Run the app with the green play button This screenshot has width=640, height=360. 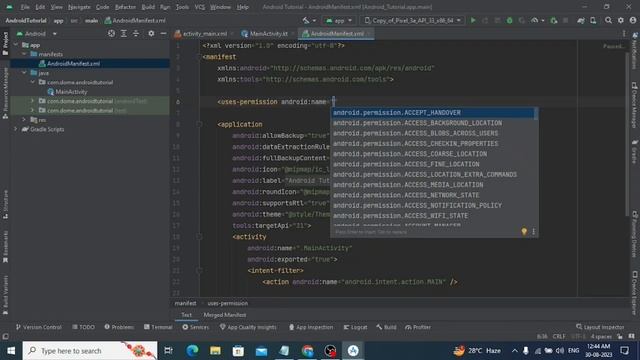click(473, 20)
